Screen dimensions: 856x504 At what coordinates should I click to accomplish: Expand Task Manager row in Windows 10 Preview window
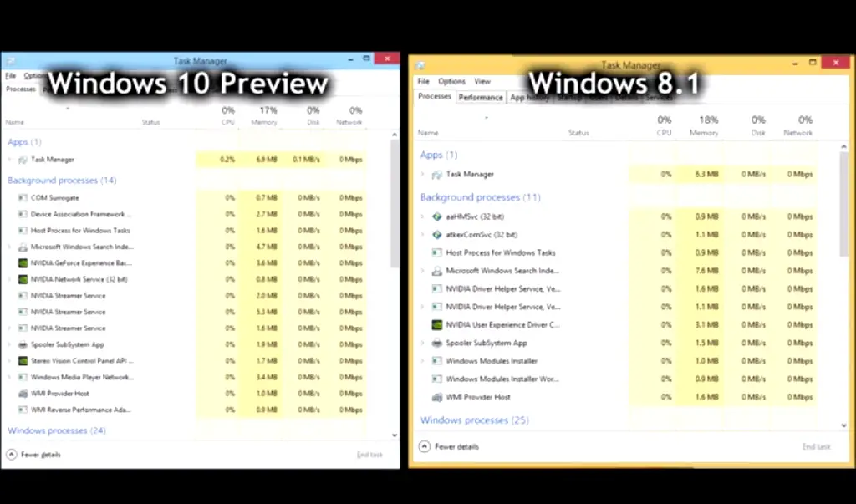9,160
